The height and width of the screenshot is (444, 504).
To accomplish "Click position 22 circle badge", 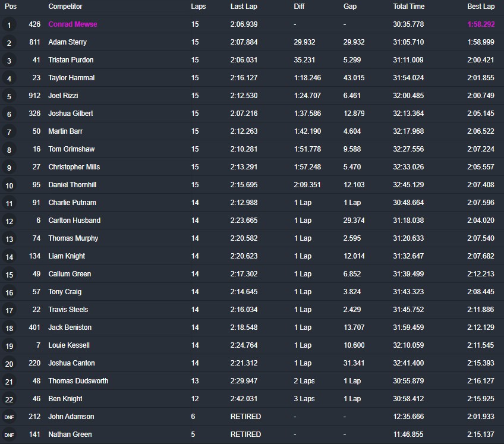I will point(9,399).
